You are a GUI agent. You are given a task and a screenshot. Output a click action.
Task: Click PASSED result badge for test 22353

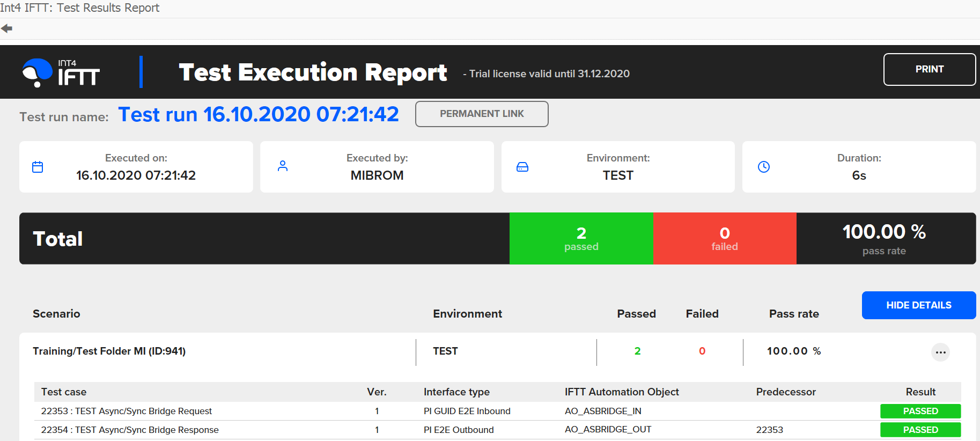coord(920,411)
